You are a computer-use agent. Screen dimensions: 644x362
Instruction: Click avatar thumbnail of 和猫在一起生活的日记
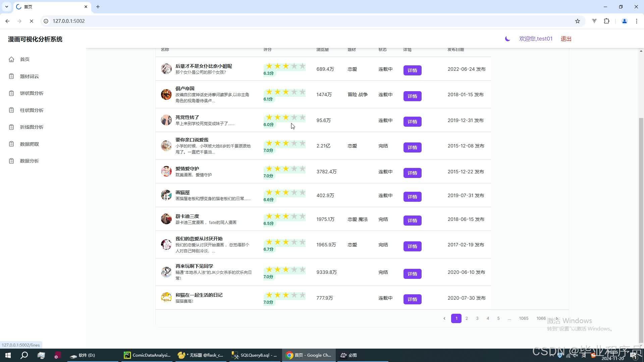[166, 298]
